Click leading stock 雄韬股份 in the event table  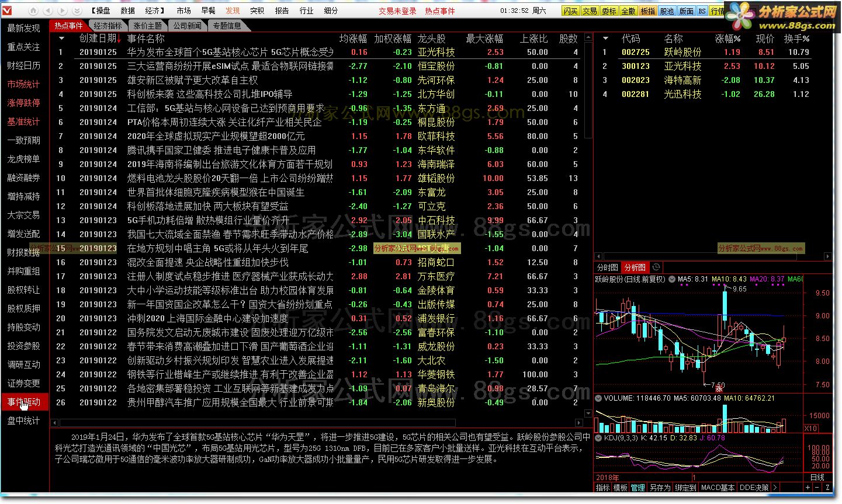coord(436,178)
